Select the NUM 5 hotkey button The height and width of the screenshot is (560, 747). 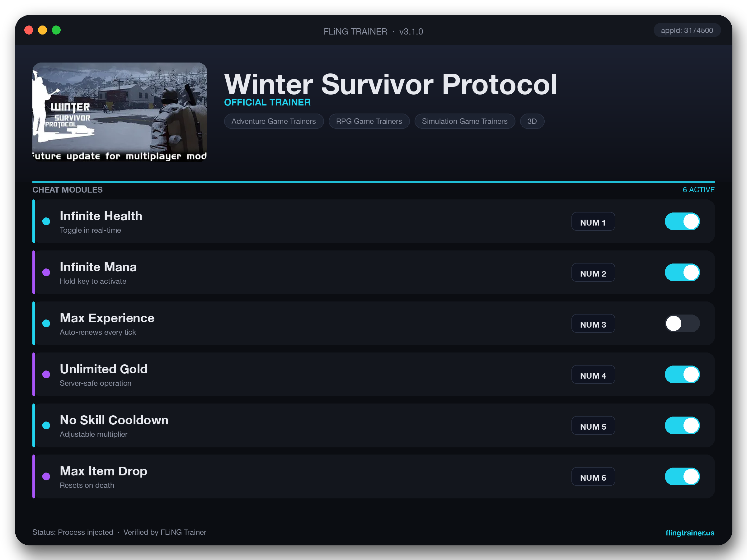[x=593, y=425]
